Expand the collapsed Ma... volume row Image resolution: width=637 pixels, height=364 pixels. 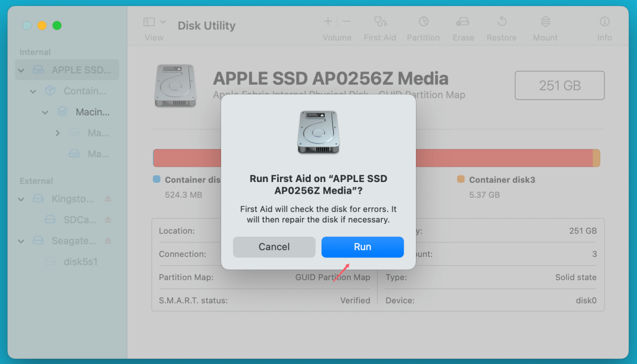pyautogui.click(x=57, y=133)
